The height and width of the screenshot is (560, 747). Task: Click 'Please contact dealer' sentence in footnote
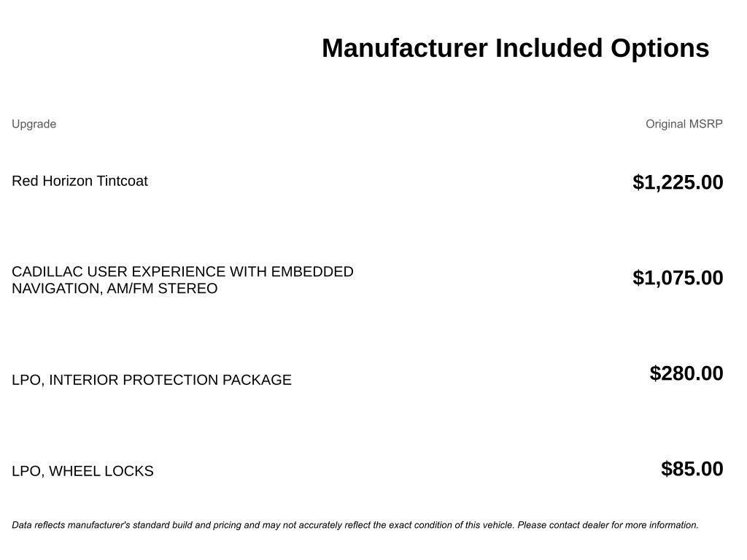click(608, 525)
